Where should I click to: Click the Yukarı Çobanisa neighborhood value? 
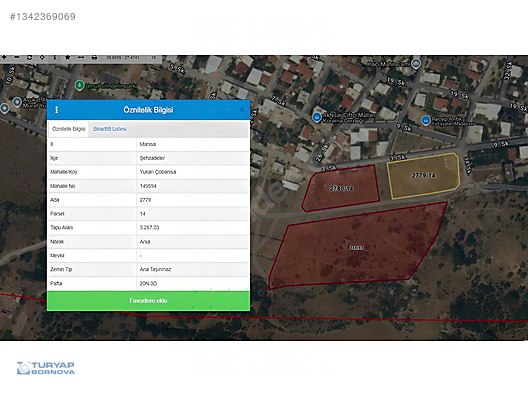pos(158,172)
